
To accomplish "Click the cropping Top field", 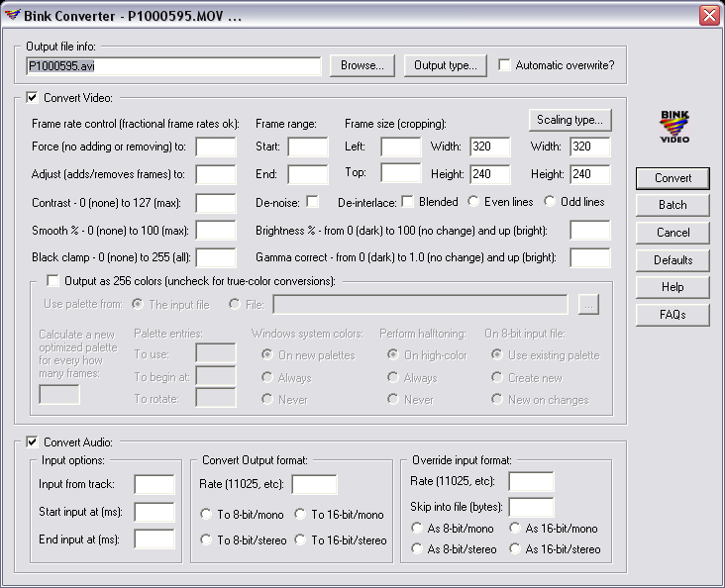I will [x=401, y=173].
